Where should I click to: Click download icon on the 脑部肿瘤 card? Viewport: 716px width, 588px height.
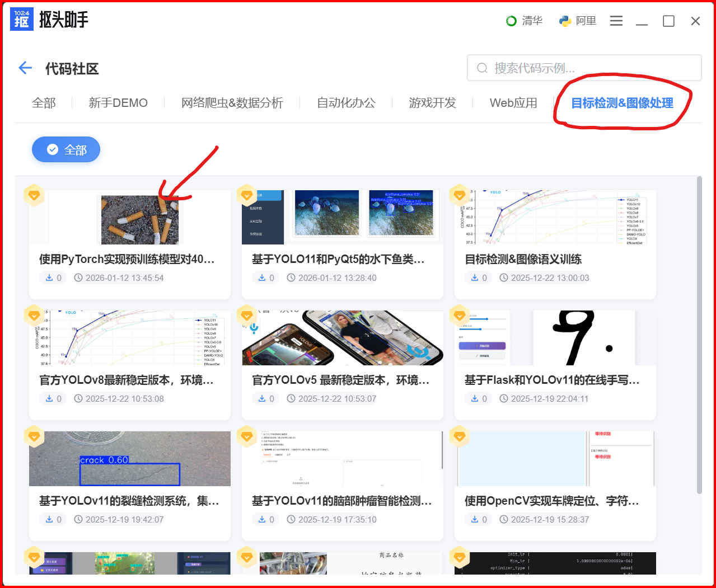[262, 519]
